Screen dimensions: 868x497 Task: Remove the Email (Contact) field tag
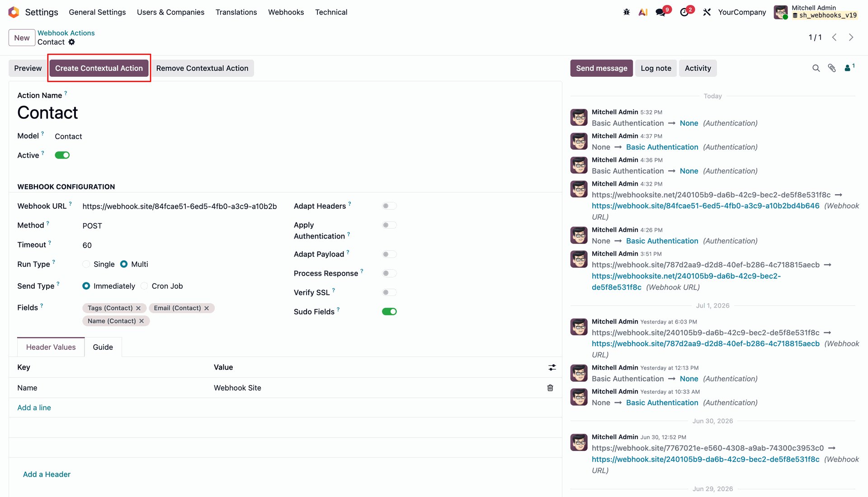pos(207,308)
